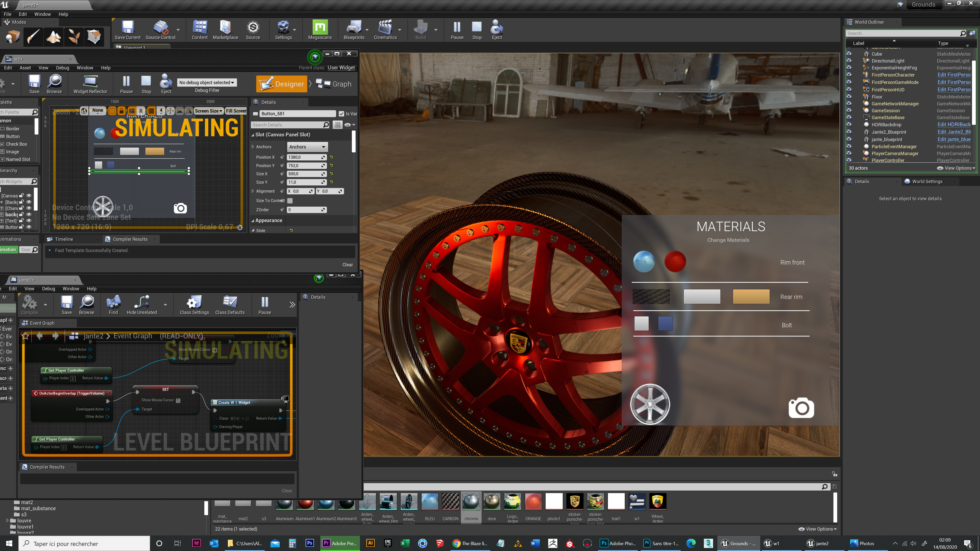This screenshot has height=551, width=980.
Task: Expand the louvre folder in tree
Action: 8,521
